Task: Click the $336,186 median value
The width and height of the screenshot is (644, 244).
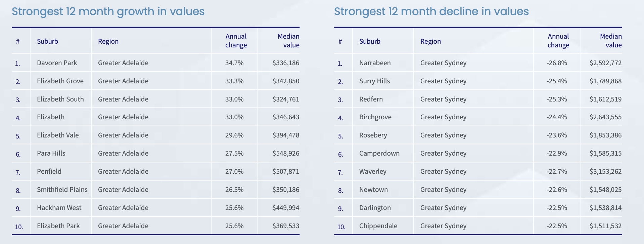Action: click(286, 63)
